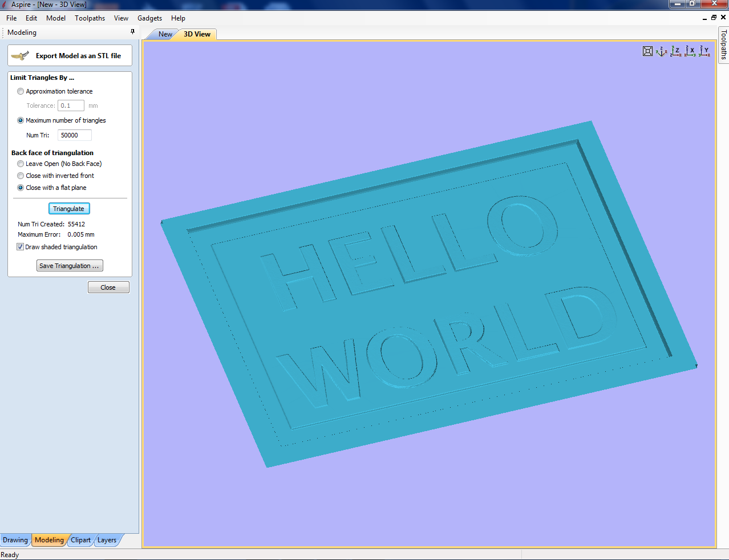Pin the Modeling panel with pushpin icon
This screenshot has height=560, width=729.
click(x=133, y=32)
